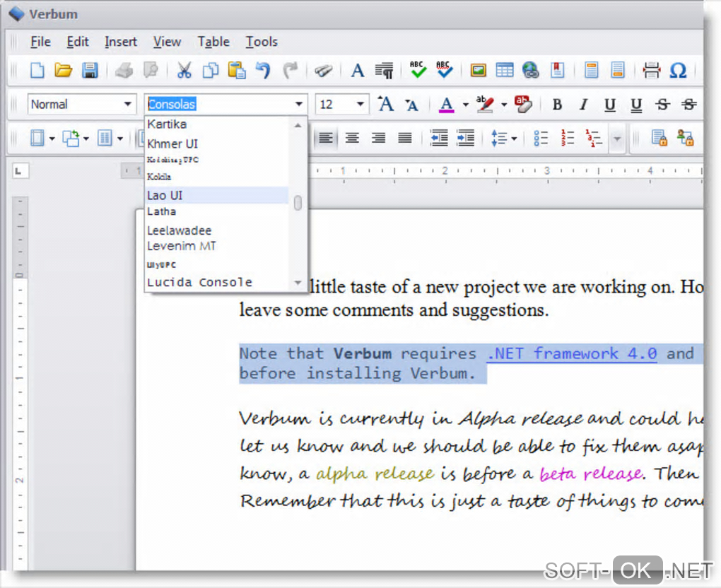
Task: Apply numbered list
Action: (x=568, y=138)
